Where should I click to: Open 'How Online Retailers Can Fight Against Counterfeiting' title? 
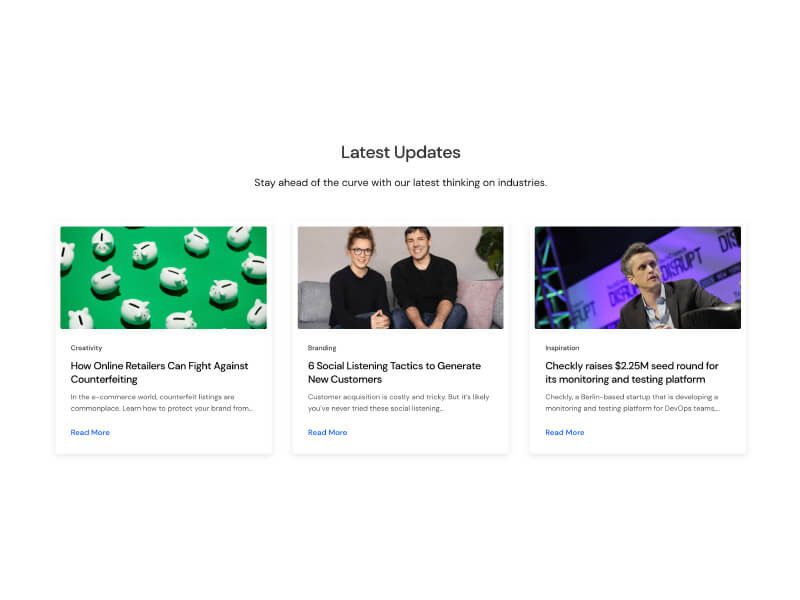[159, 372]
